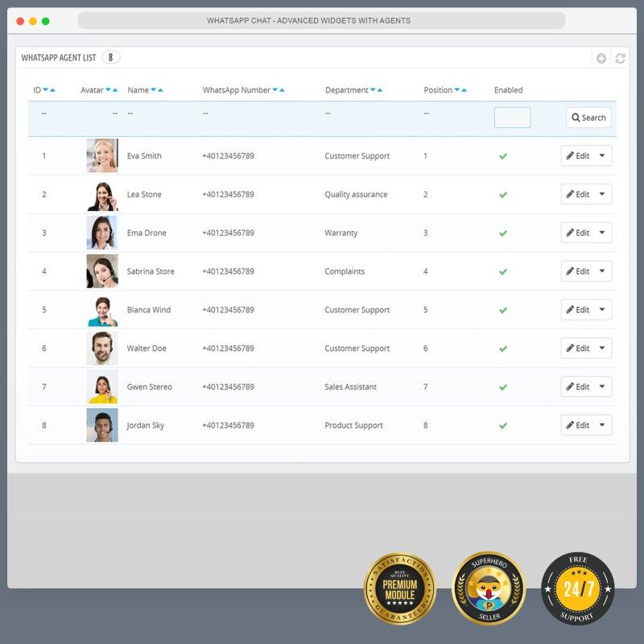Image resolution: width=644 pixels, height=644 pixels.
Task: Edit agent Bianca Wind
Action: (x=578, y=310)
